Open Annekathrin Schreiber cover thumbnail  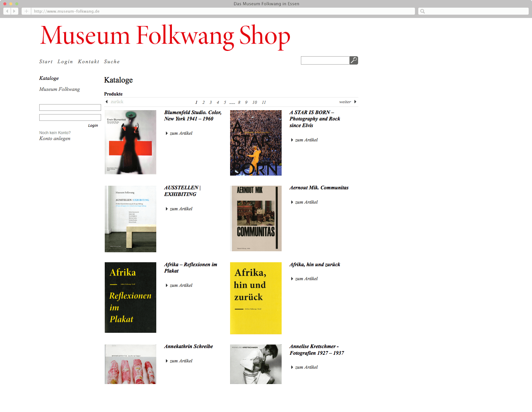[x=130, y=364]
